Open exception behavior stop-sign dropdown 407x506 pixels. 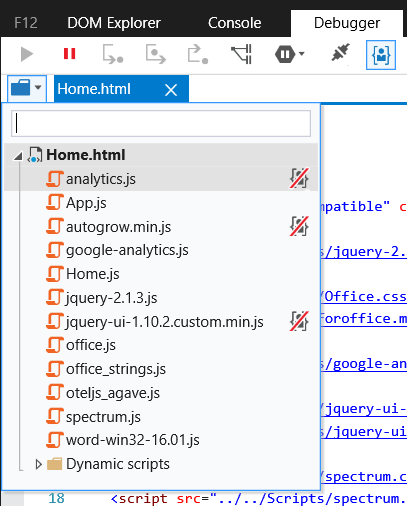[x=289, y=54]
